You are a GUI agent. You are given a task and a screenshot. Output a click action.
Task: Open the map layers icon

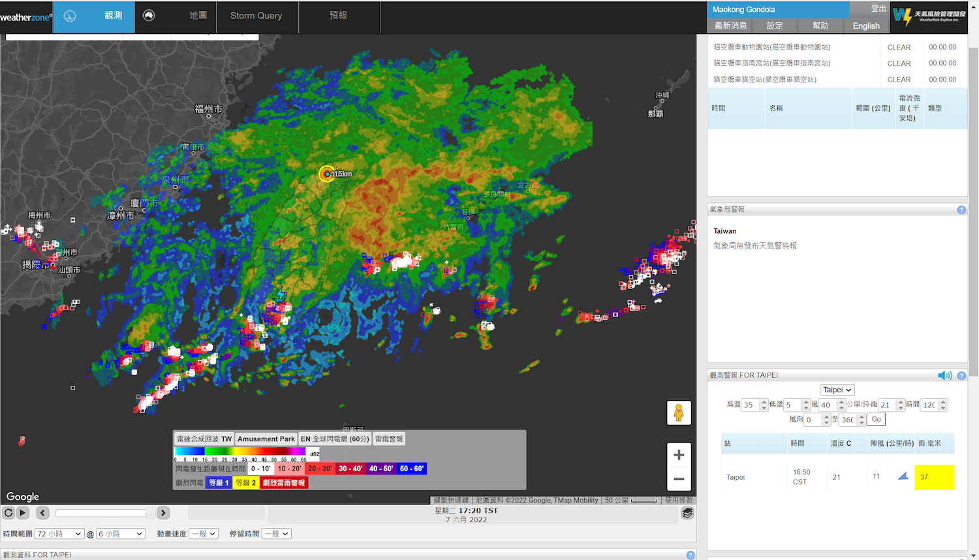pyautogui.click(x=687, y=513)
